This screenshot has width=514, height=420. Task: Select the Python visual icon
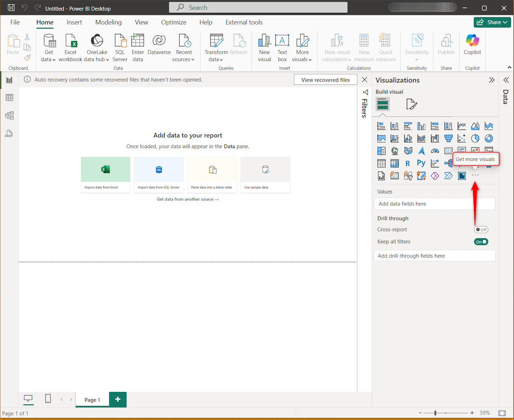click(421, 163)
